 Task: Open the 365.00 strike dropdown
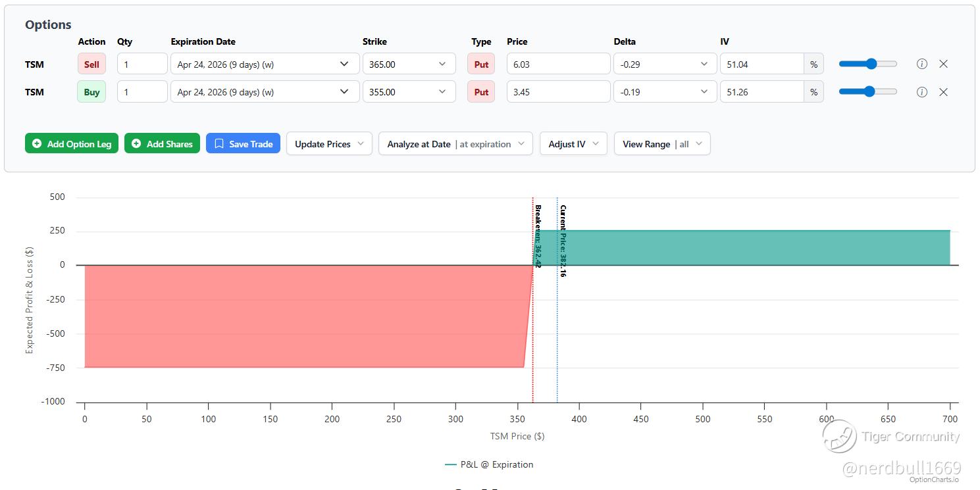tap(409, 64)
